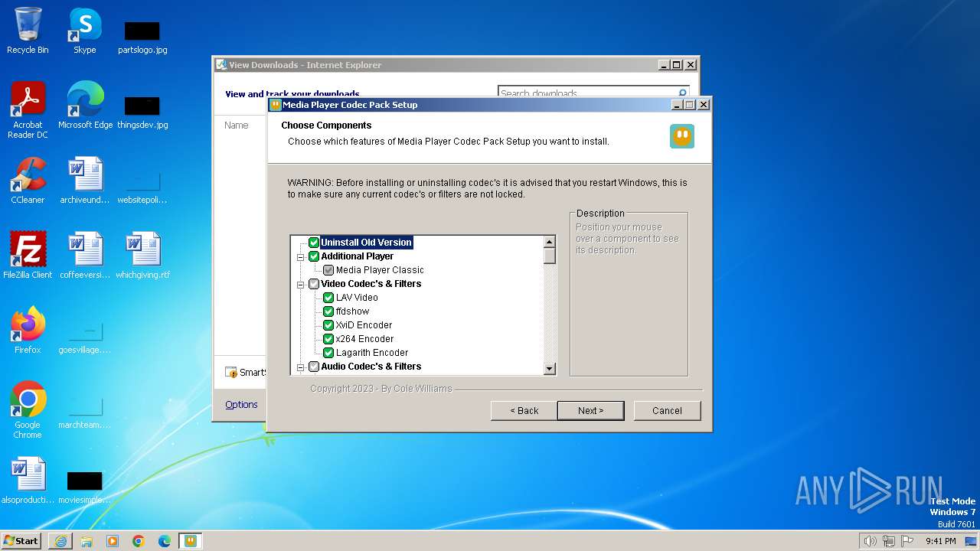Open the media player taskbar icon
Viewport: 980px width, 551px height.
click(113, 541)
